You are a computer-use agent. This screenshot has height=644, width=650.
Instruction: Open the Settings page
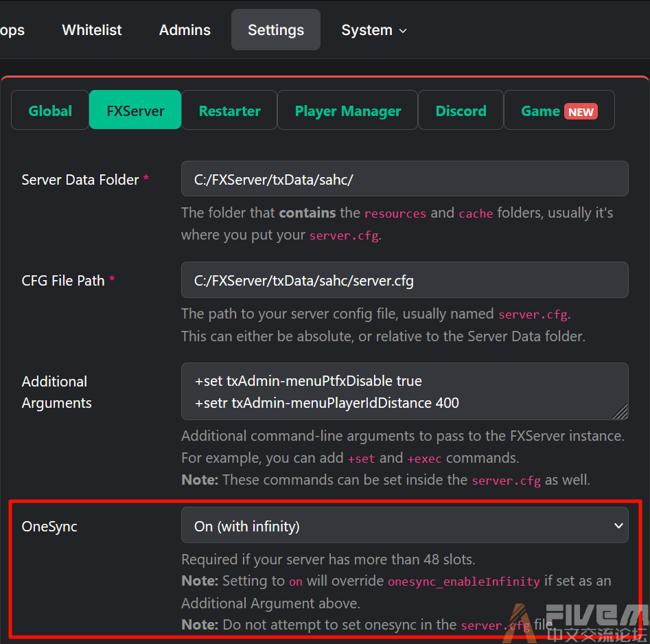click(276, 30)
